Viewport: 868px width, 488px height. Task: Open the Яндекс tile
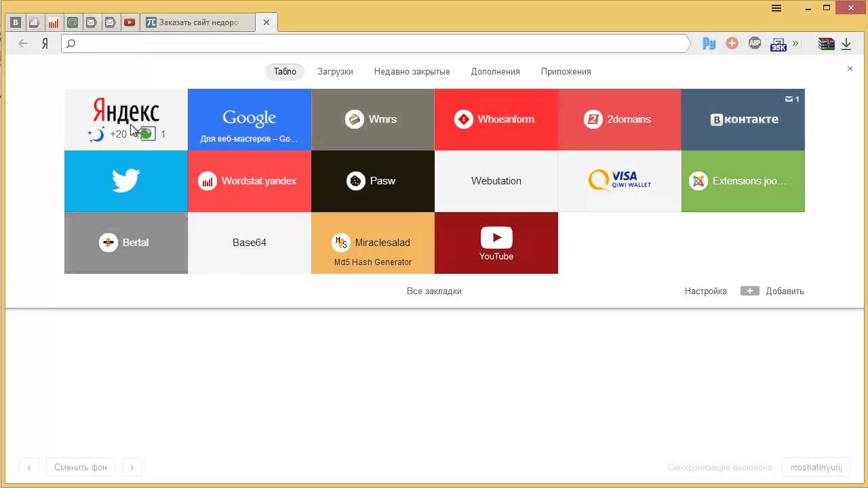click(126, 119)
